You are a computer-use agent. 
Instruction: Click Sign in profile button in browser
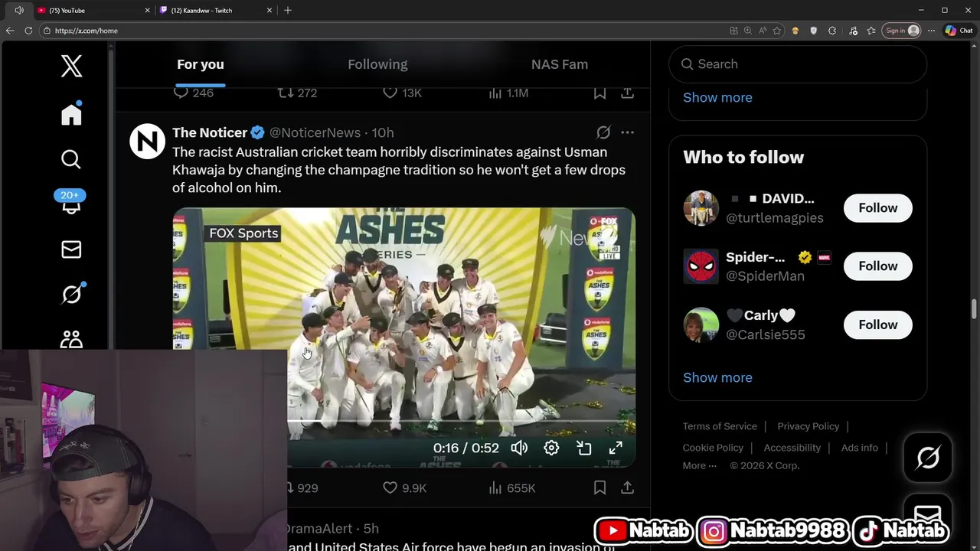(x=901, y=31)
